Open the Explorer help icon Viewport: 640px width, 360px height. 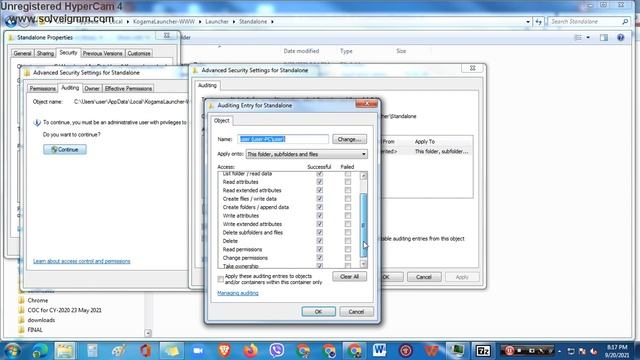[x=620, y=38]
